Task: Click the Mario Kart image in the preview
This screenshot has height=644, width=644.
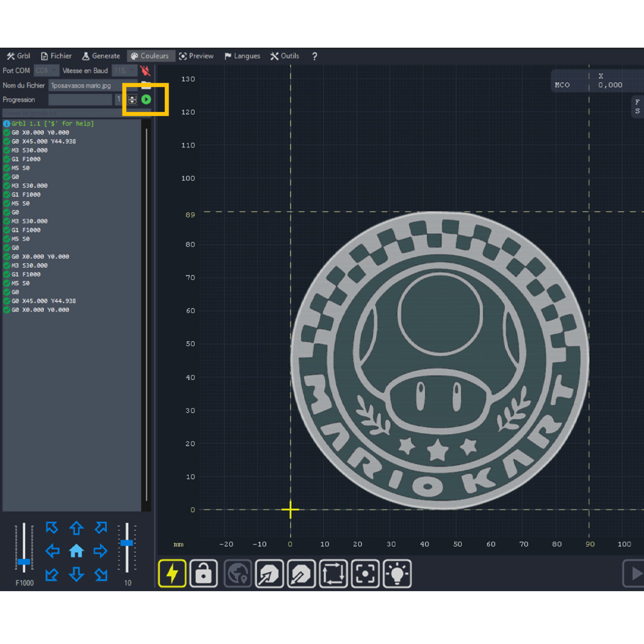Action: point(440,360)
